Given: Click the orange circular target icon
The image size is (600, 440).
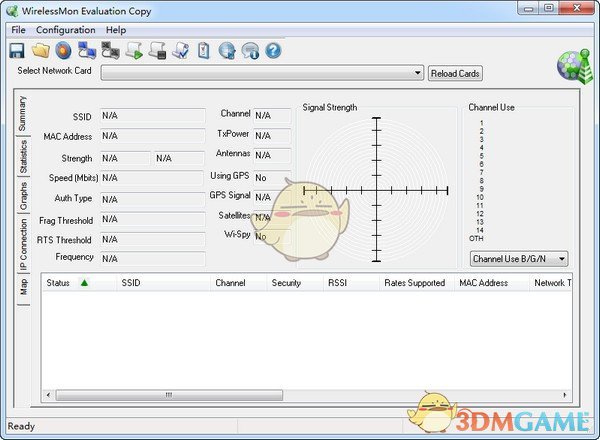Looking at the screenshot, I should pyautogui.click(x=64, y=51).
